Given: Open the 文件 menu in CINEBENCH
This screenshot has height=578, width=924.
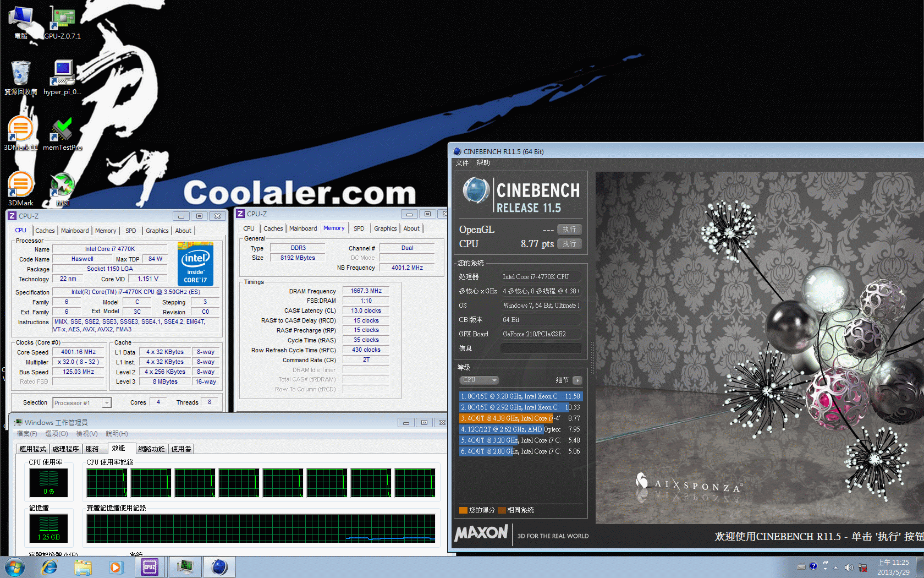Looking at the screenshot, I should (x=462, y=163).
